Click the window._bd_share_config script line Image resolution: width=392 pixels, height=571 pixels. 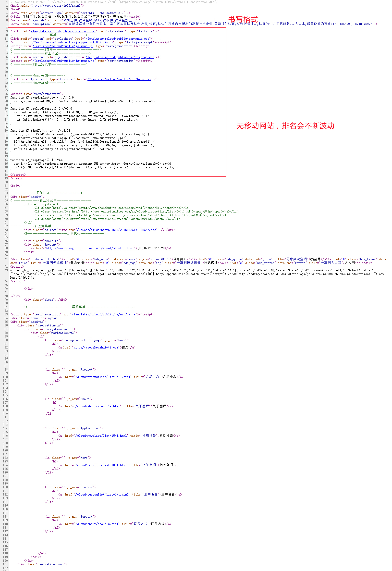pos(197,274)
